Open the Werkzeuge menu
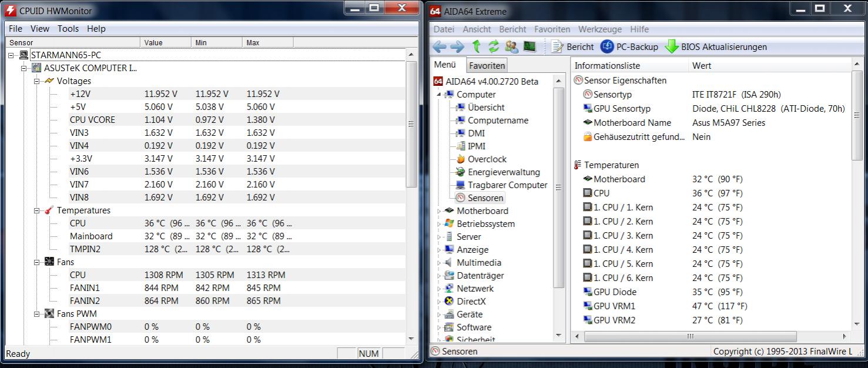 click(x=600, y=29)
